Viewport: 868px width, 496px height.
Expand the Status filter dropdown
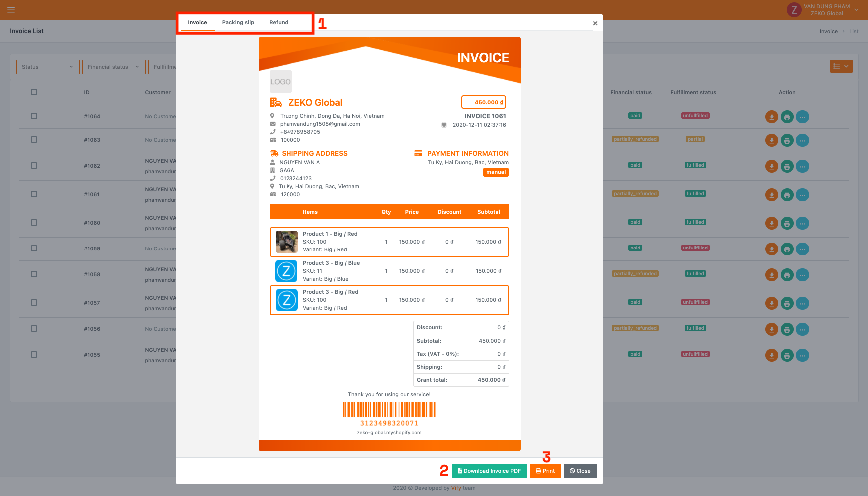(48, 67)
